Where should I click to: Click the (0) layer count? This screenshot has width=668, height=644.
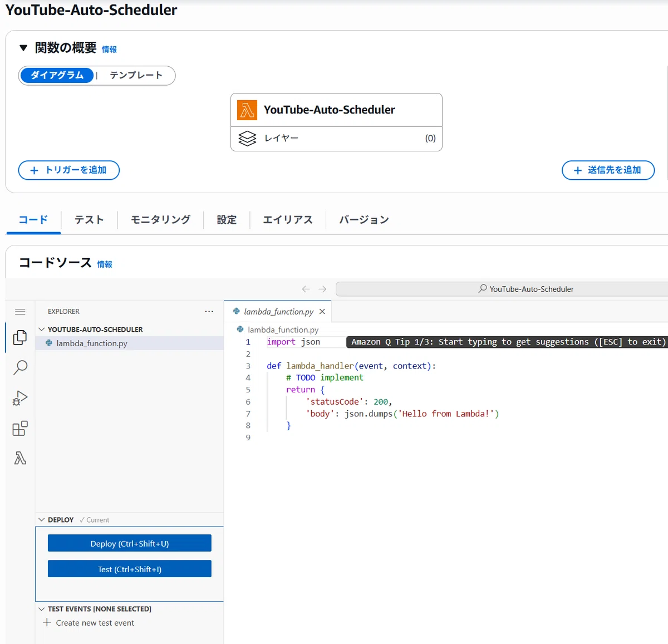(430, 138)
